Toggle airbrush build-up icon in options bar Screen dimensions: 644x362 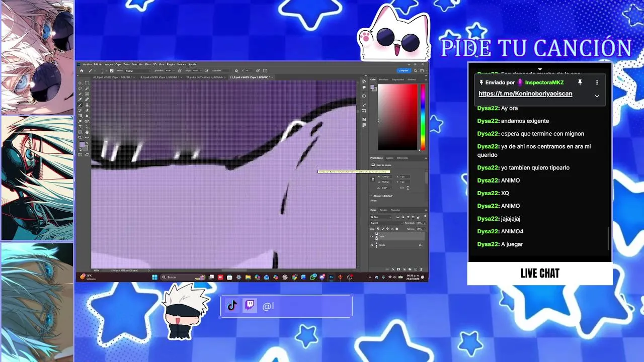click(206, 71)
